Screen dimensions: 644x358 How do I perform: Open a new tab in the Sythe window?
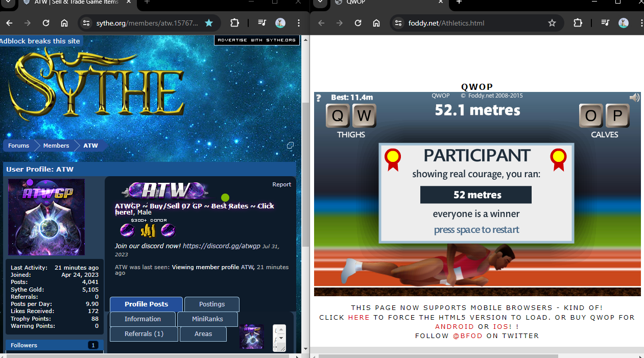[x=147, y=2]
